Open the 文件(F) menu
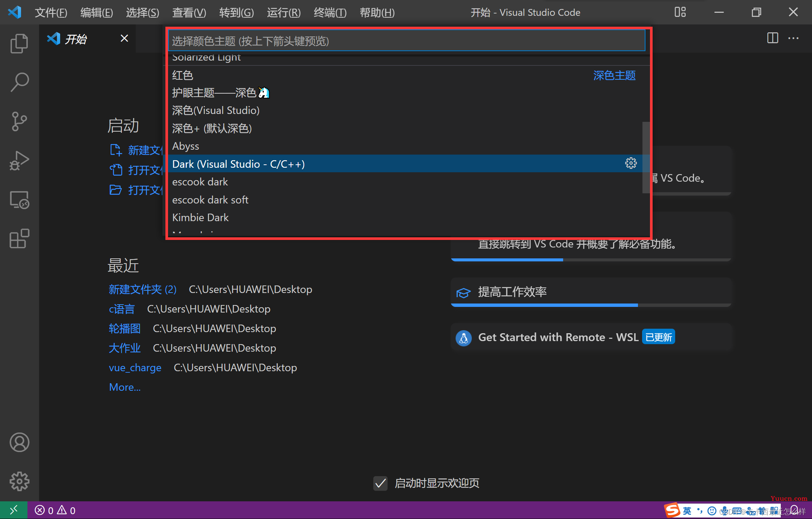This screenshot has width=812, height=519. point(51,12)
